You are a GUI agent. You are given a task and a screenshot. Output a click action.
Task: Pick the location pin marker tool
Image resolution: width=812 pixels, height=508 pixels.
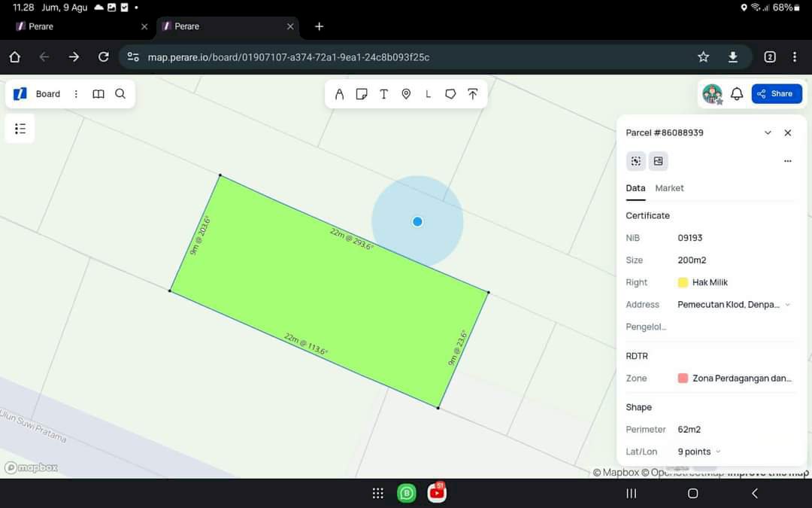click(x=406, y=94)
